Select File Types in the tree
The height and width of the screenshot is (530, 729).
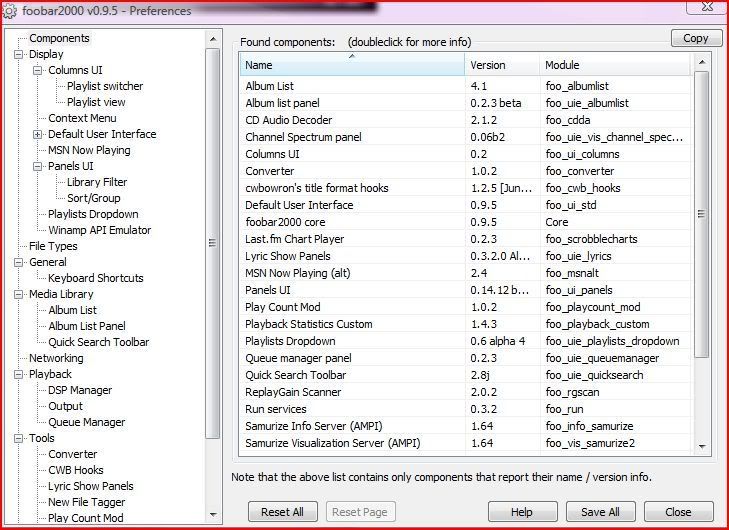pyautogui.click(x=53, y=246)
